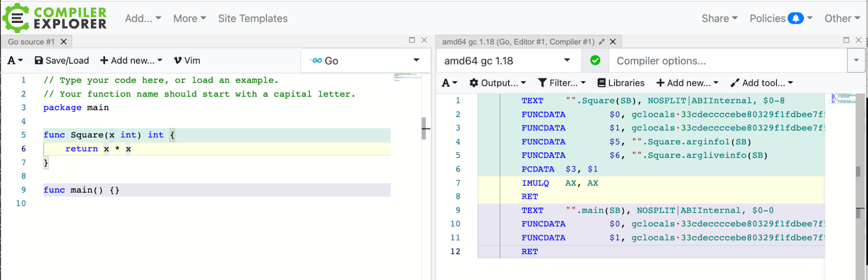Open Libraries book icon button
The height and width of the screenshot is (280, 868).
pyautogui.click(x=621, y=82)
